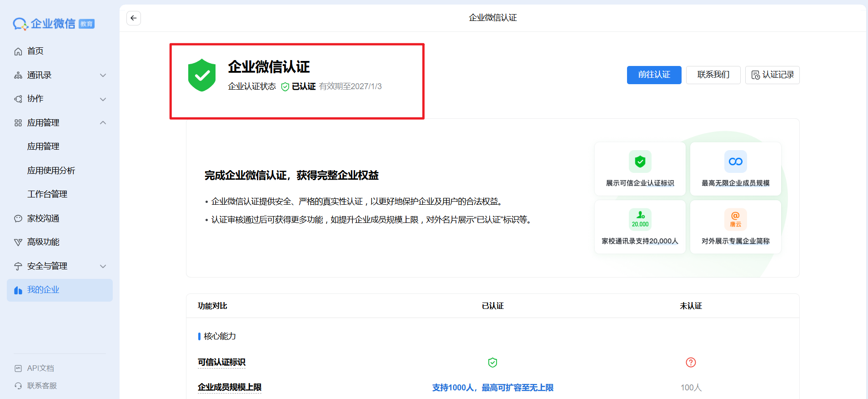Go back using the arrow button
The height and width of the screenshot is (399, 868).
pyautogui.click(x=133, y=18)
